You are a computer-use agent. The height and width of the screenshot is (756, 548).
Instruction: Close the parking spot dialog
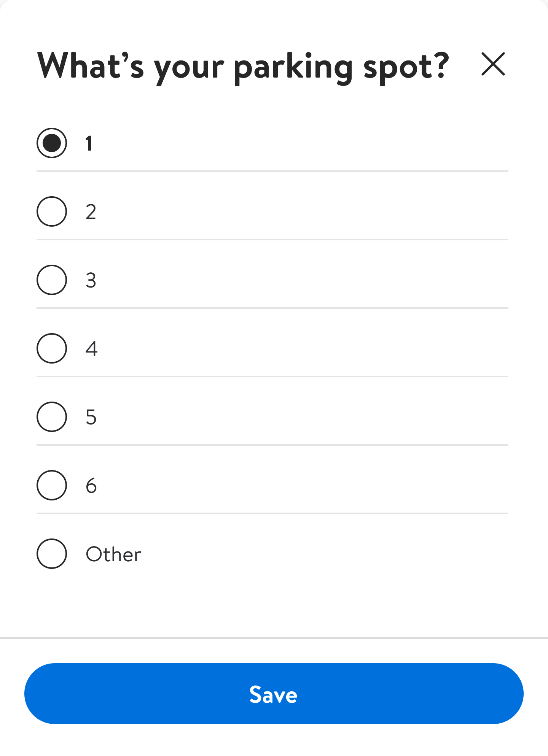click(x=493, y=64)
